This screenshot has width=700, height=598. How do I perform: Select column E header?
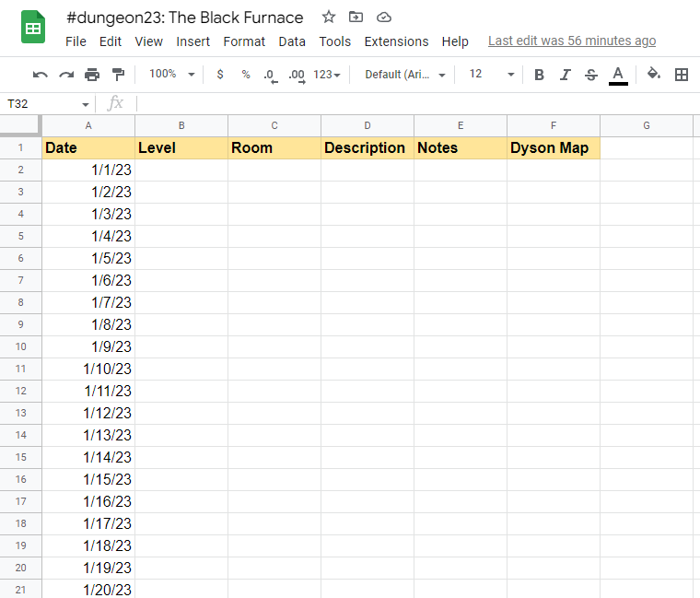tap(461, 125)
